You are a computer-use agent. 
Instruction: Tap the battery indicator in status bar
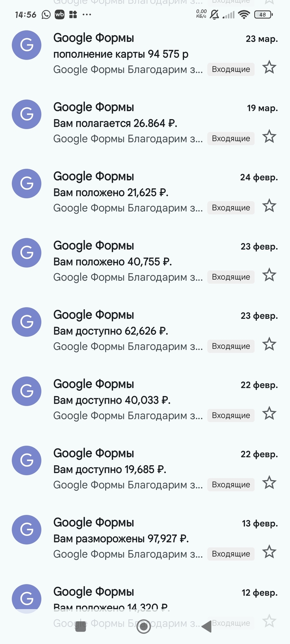click(263, 15)
